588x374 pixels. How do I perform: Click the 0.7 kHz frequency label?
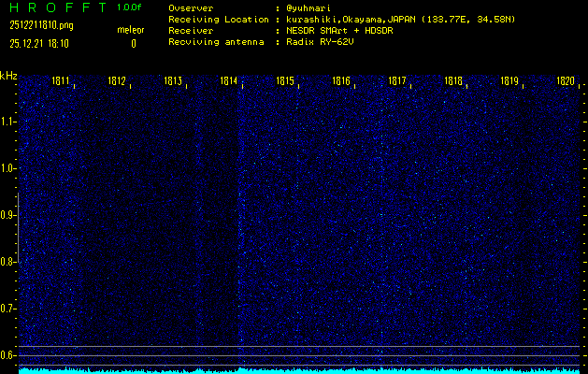(x=7, y=309)
